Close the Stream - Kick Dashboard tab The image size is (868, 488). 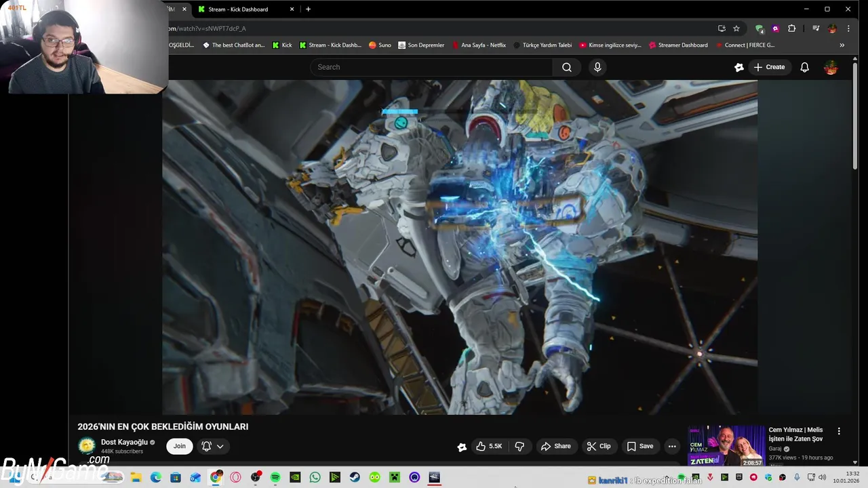(x=292, y=9)
